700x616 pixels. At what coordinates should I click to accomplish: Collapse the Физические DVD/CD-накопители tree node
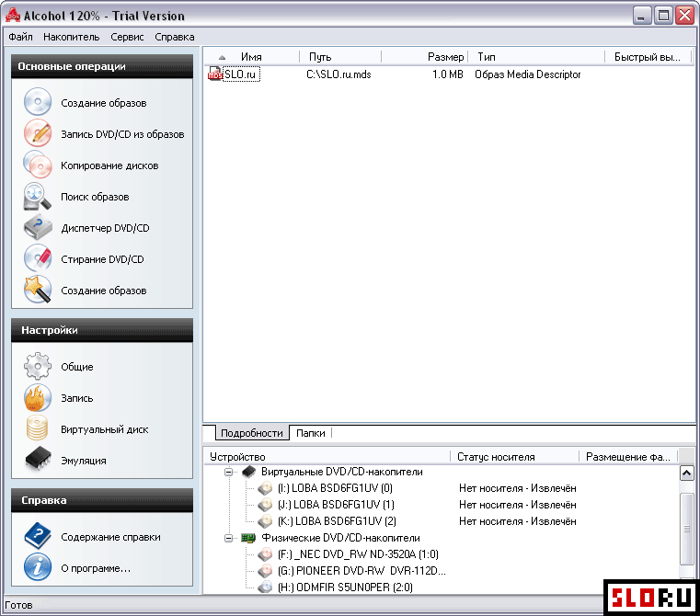tap(228, 538)
